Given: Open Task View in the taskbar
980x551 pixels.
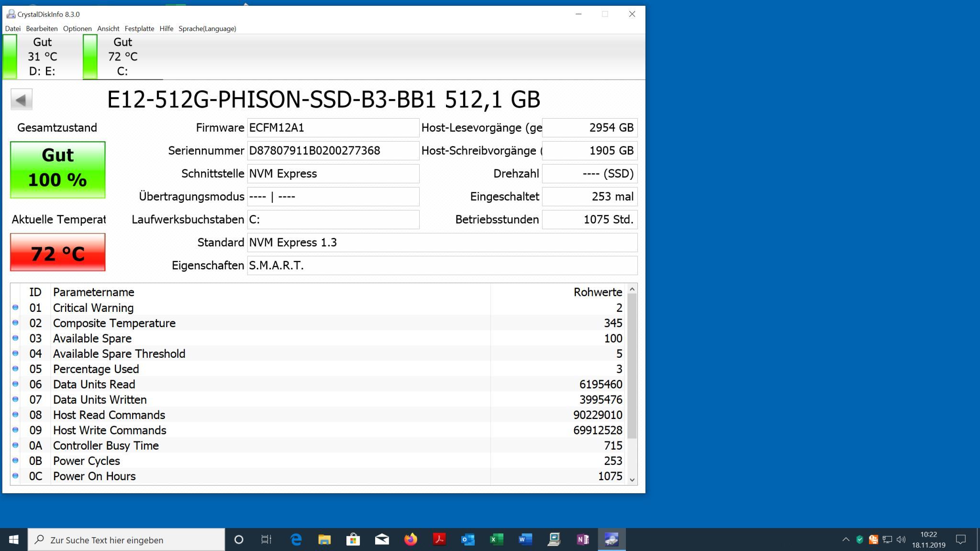Looking at the screenshot, I should tap(267, 540).
